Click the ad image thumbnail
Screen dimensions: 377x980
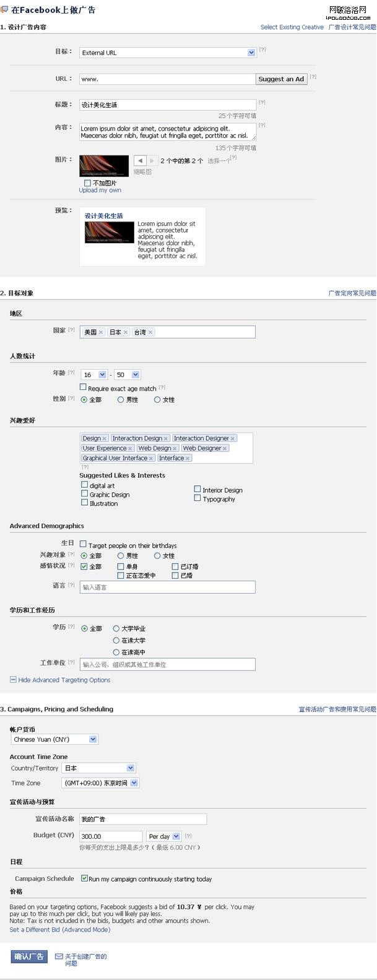[104, 166]
